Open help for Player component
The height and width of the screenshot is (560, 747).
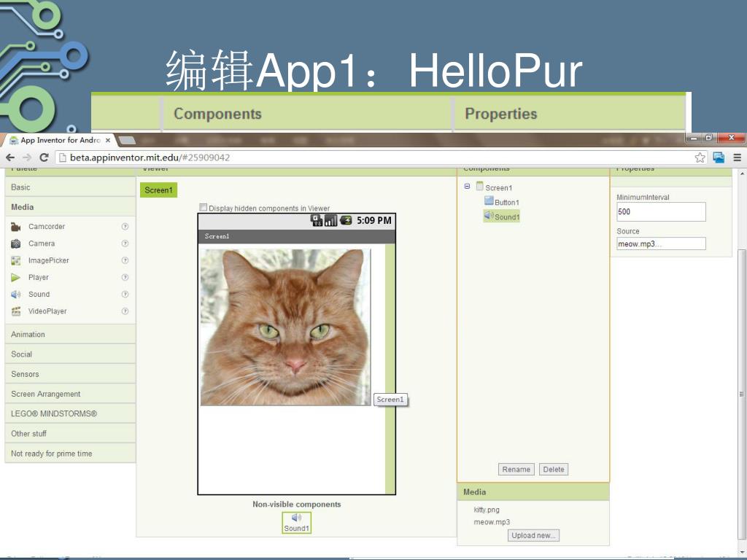(x=125, y=278)
